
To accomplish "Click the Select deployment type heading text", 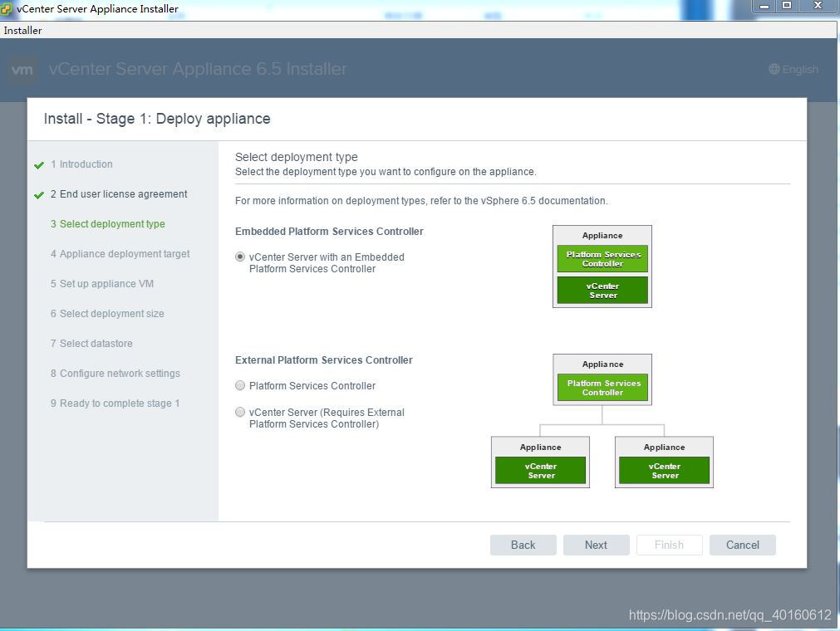I will (297, 157).
